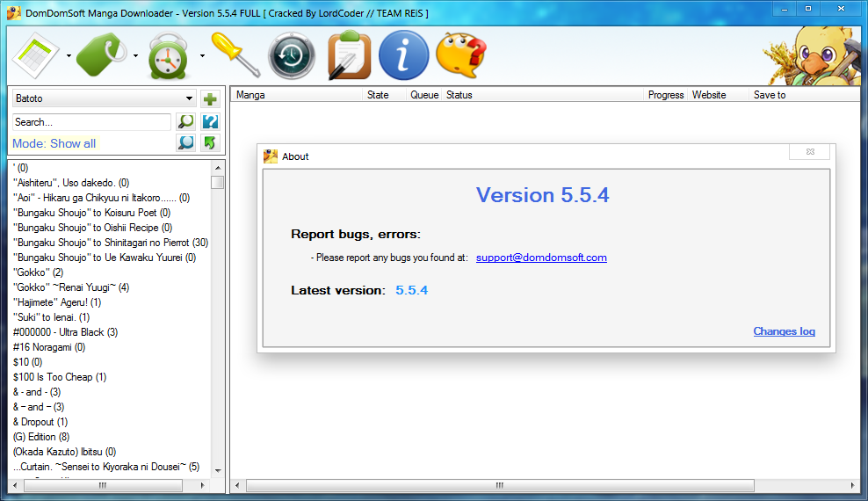868x501 pixels.
Task: Click the manga list vertical scrollbar thumb
Action: click(x=218, y=182)
